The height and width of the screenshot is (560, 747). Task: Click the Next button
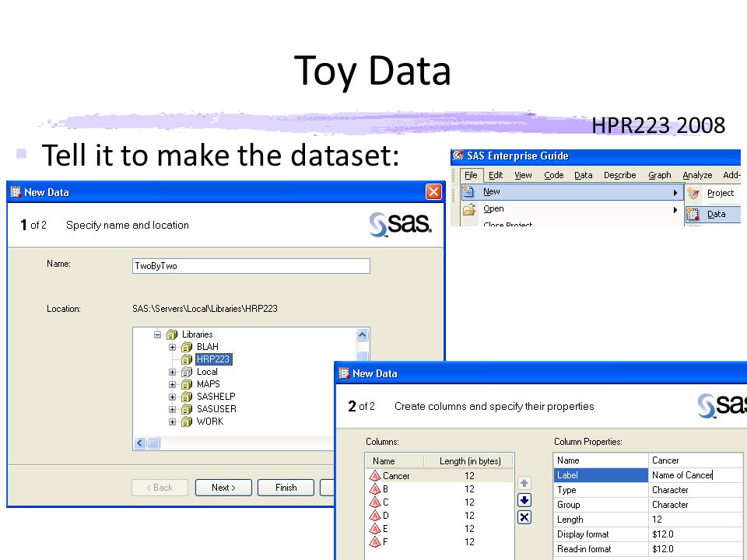coord(223,488)
